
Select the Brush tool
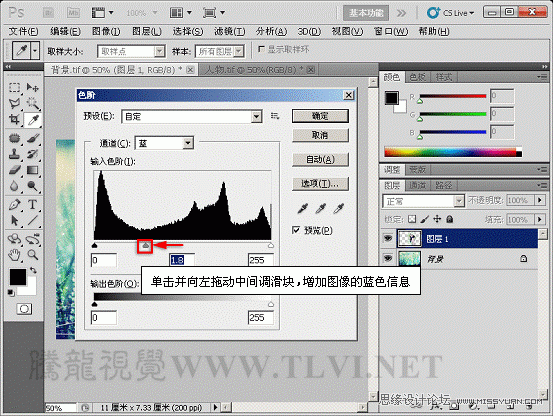click(32, 138)
